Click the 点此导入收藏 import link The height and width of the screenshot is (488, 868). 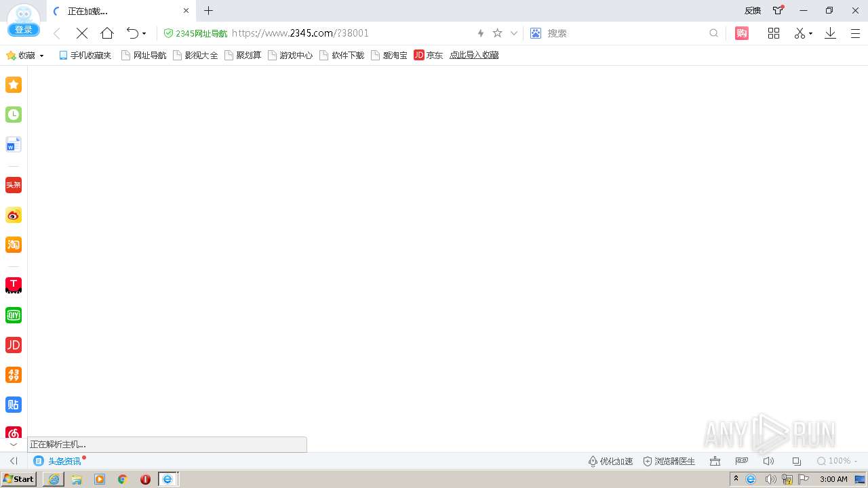pos(474,56)
